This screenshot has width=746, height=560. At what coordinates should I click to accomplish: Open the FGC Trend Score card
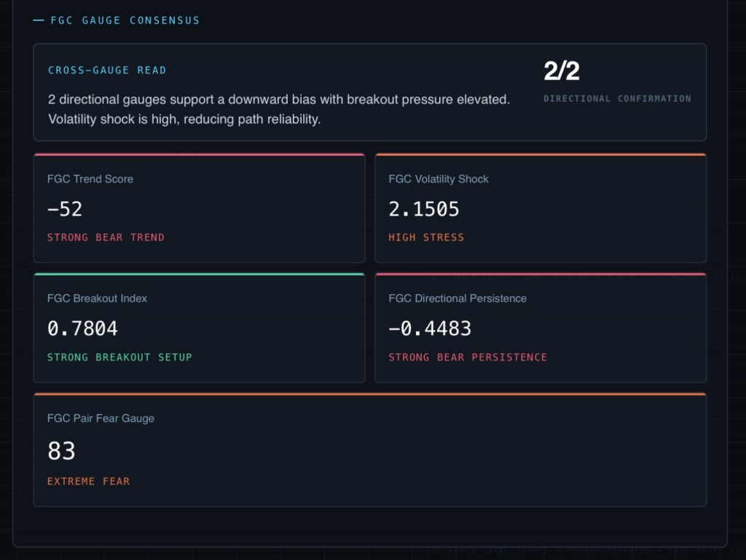coord(200,208)
